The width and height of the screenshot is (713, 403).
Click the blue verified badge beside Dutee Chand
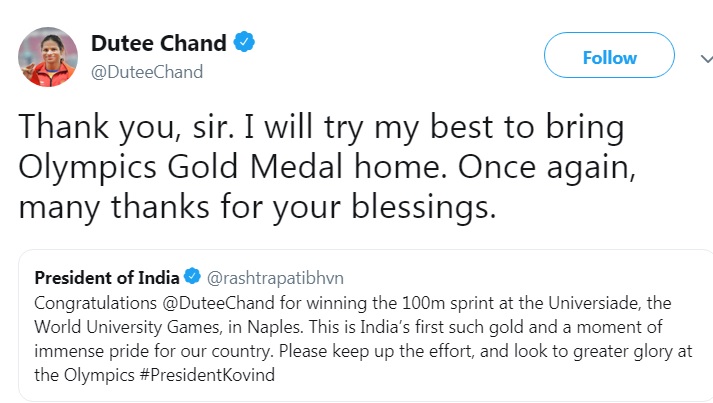click(x=244, y=42)
